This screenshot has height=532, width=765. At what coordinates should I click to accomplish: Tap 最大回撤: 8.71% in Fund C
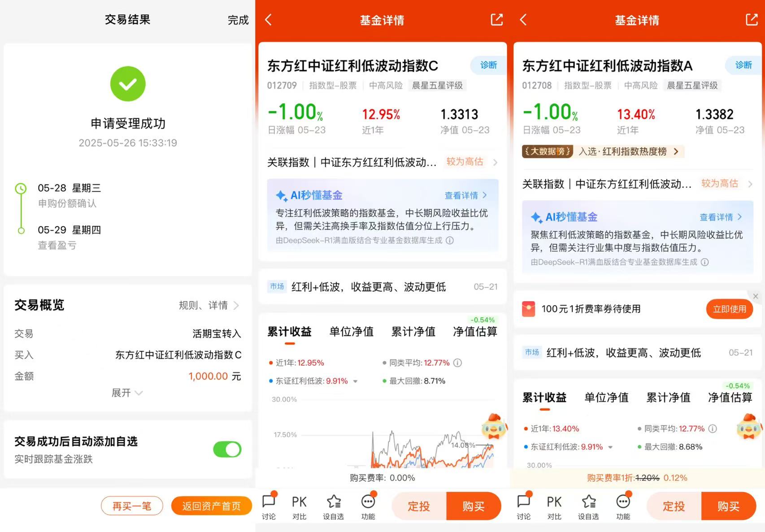point(414,381)
